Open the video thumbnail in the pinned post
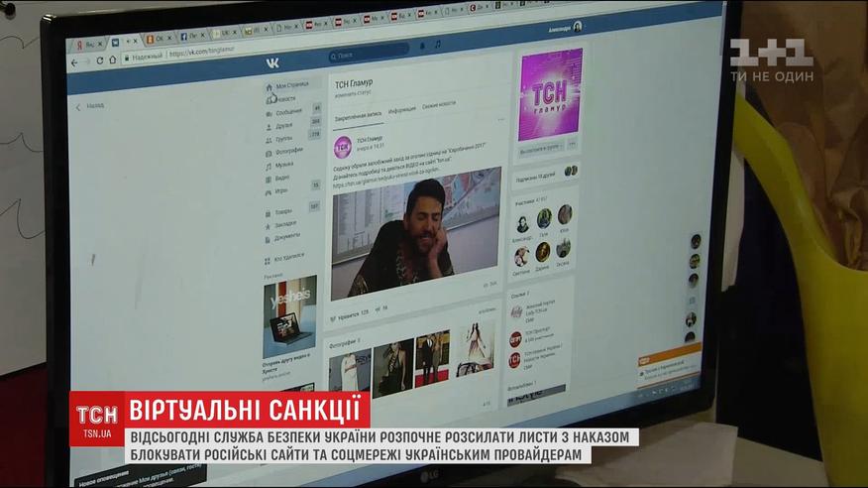 pos(416,234)
